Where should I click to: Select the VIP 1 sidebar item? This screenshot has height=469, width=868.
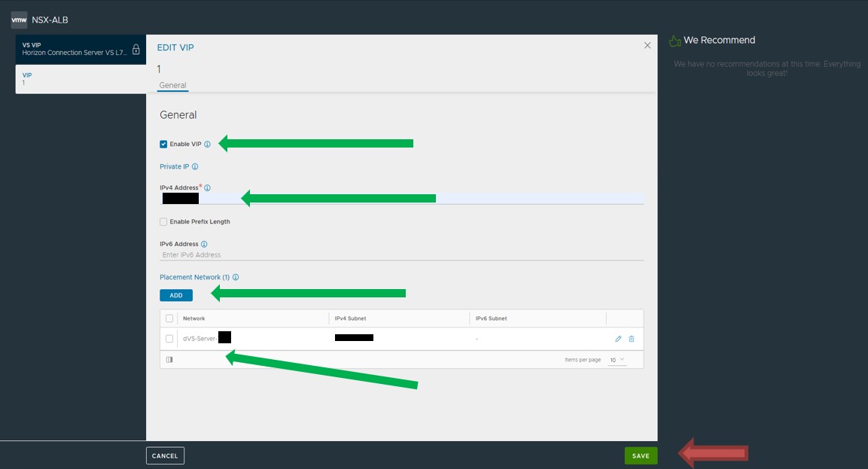point(81,79)
